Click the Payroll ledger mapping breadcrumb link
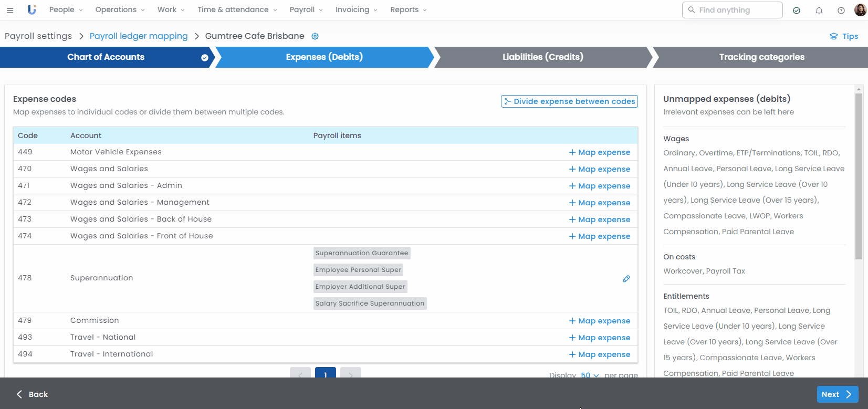Screen dimensions: 868x409 (x=139, y=36)
